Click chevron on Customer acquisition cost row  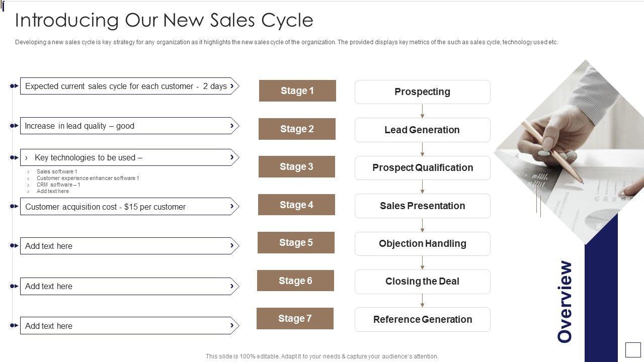[x=232, y=206]
